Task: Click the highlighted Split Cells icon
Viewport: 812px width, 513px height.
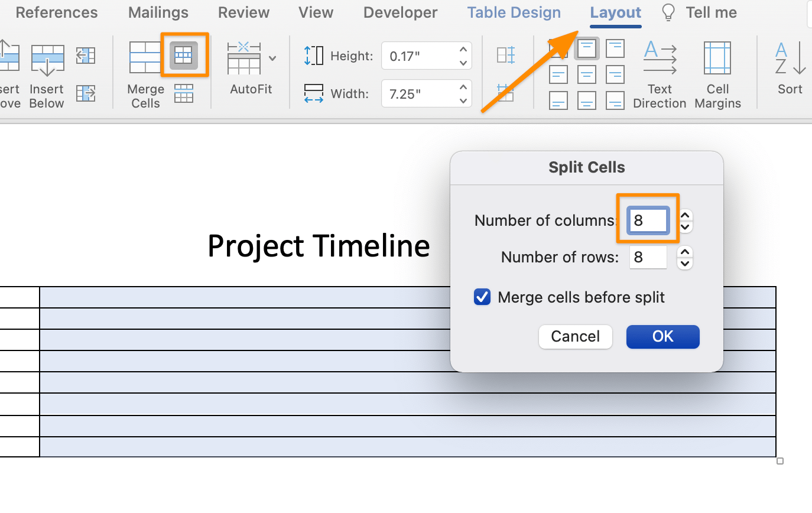Action: pos(184,56)
